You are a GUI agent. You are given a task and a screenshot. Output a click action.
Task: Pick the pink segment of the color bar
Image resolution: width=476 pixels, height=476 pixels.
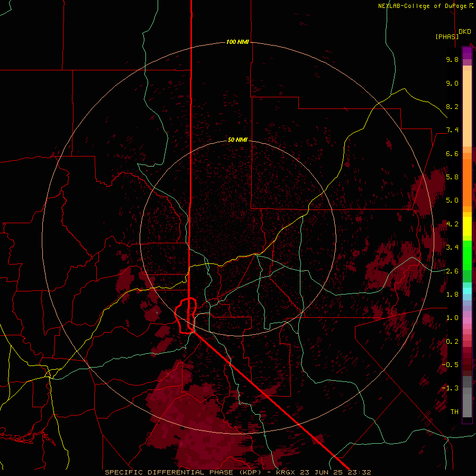[x=467, y=321]
